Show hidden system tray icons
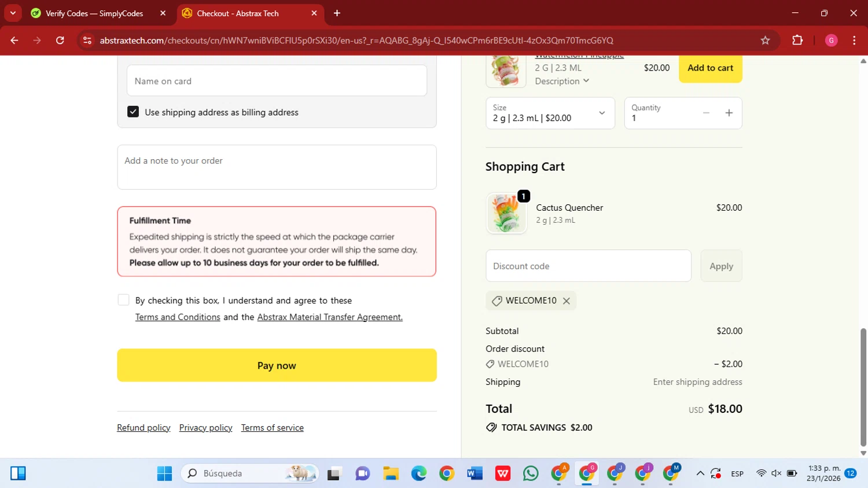The image size is (868, 488). click(700, 474)
